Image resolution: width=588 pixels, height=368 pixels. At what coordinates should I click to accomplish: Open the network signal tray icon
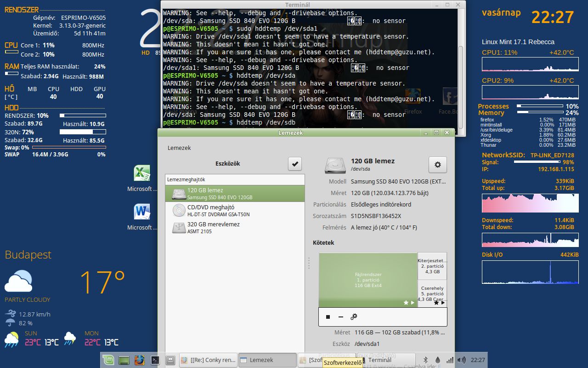point(450,360)
